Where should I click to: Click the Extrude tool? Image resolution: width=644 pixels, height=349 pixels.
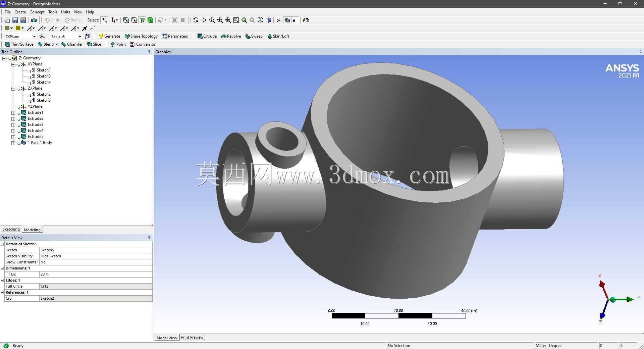click(207, 36)
